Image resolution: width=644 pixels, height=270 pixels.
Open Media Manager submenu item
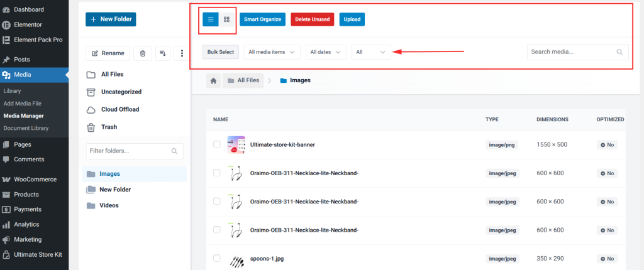pos(23,116)
